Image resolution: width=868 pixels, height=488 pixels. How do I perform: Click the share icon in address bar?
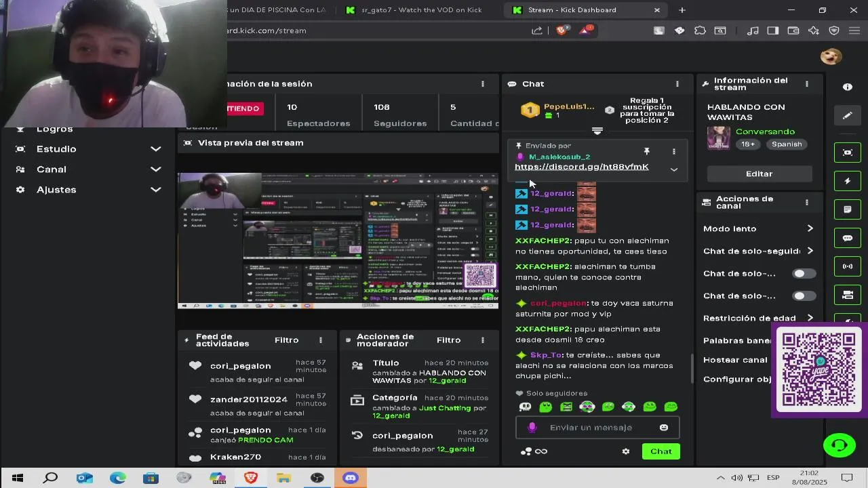(537, 30)
